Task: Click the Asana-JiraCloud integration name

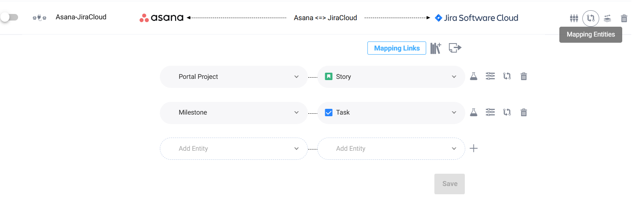Action: tap(81, 17)
